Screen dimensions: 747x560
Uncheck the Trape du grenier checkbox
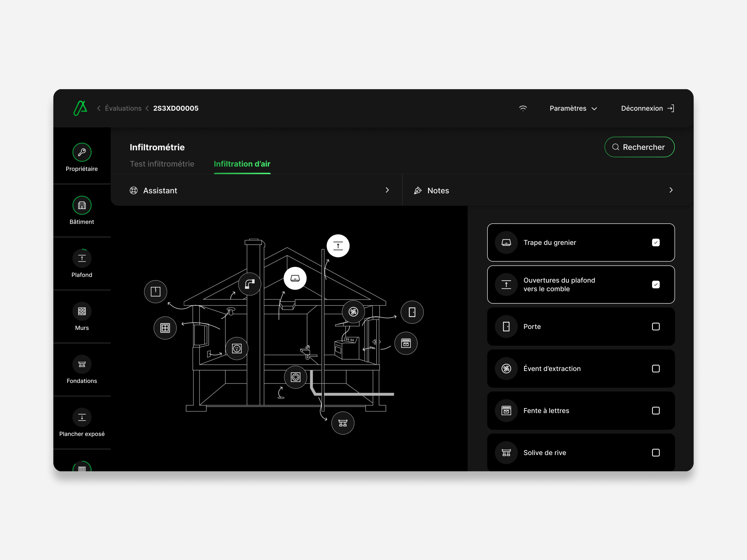(655, 242)
